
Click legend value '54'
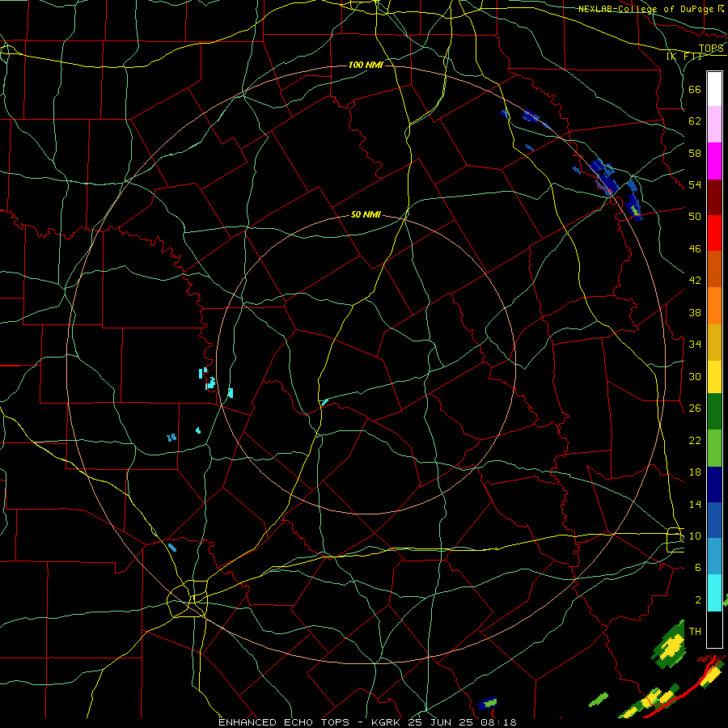coord(695,184)
